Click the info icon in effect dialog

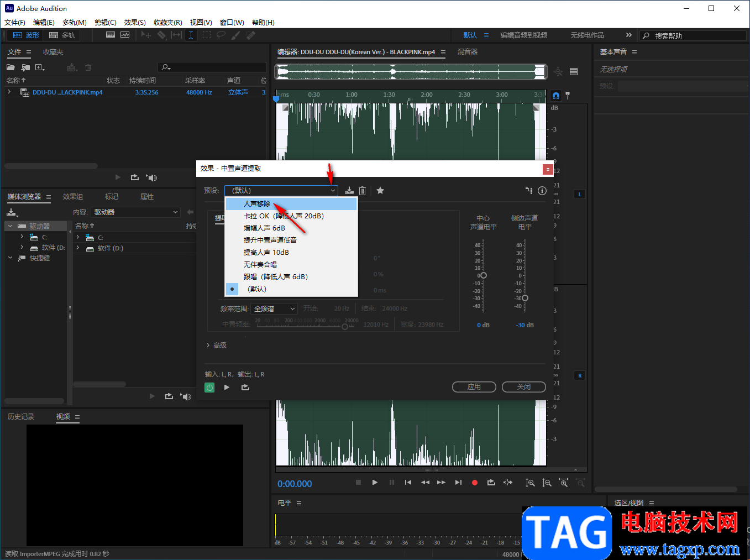click(542, 191)
